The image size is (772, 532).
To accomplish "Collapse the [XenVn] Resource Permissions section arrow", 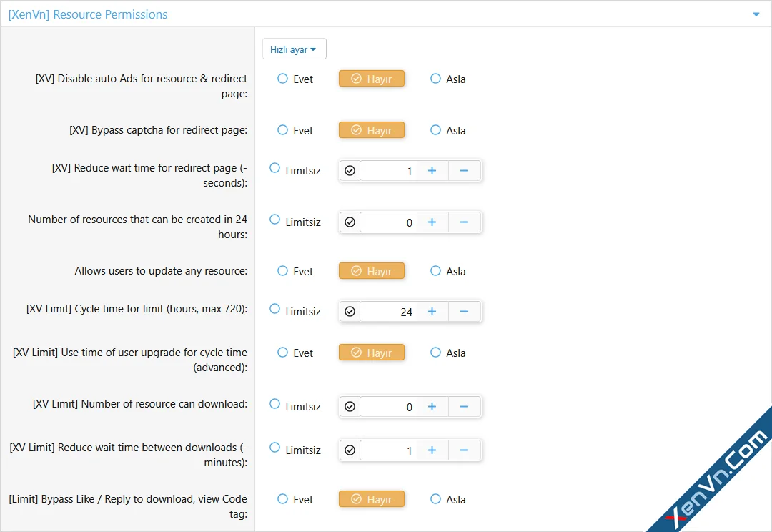I will (756, 14).
